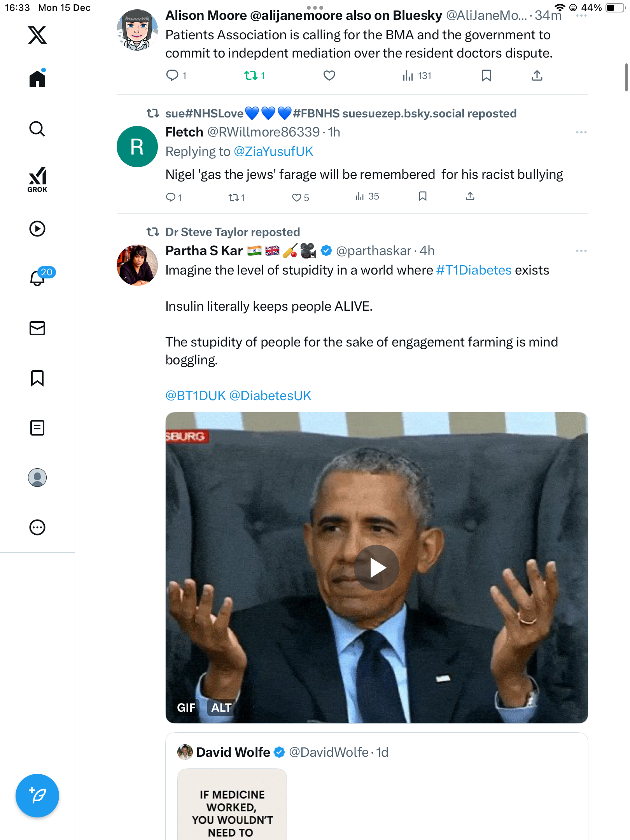Image resolution: width=630 pixels, height=840 pixels.
Task: Go to Home timeline tab
Action: tap(37, 79)
